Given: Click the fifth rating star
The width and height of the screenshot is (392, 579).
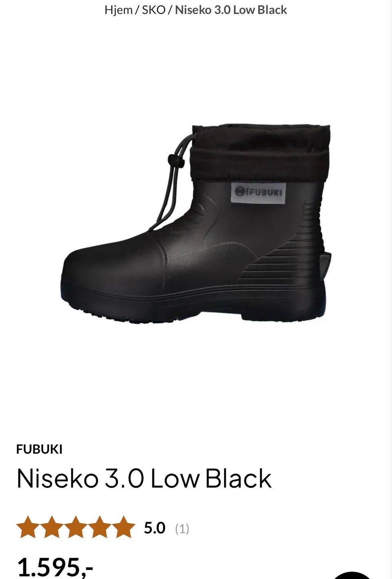Looking at the screenshot, I should click(124, 527).
